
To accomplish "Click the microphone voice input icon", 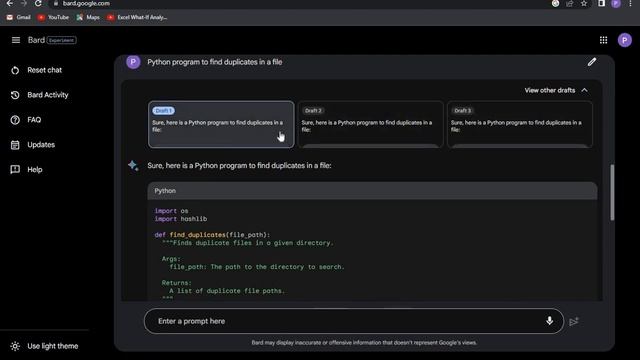I will pos(549,321).
